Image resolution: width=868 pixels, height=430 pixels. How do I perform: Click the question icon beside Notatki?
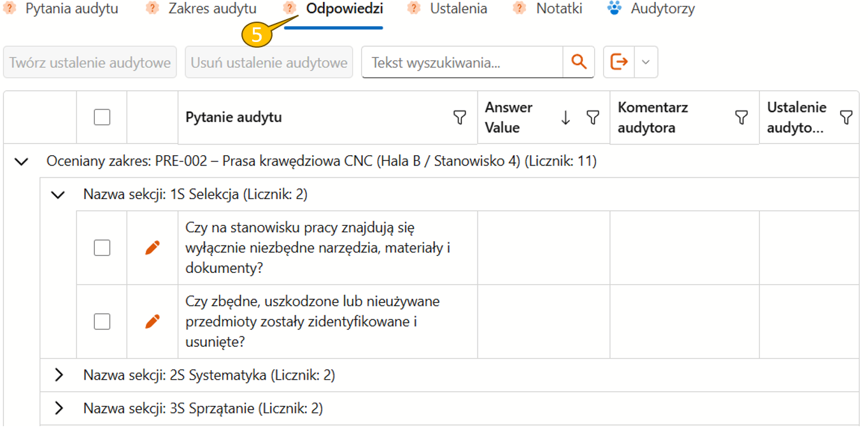[x=520, y=8]
